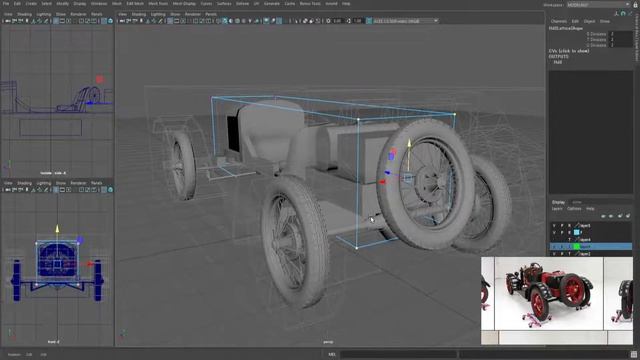The width and height of the screenshot is (640, 360).
Task: Click Select Camera icon in top-left panel toolbar
Action: (x=8, y=20)
